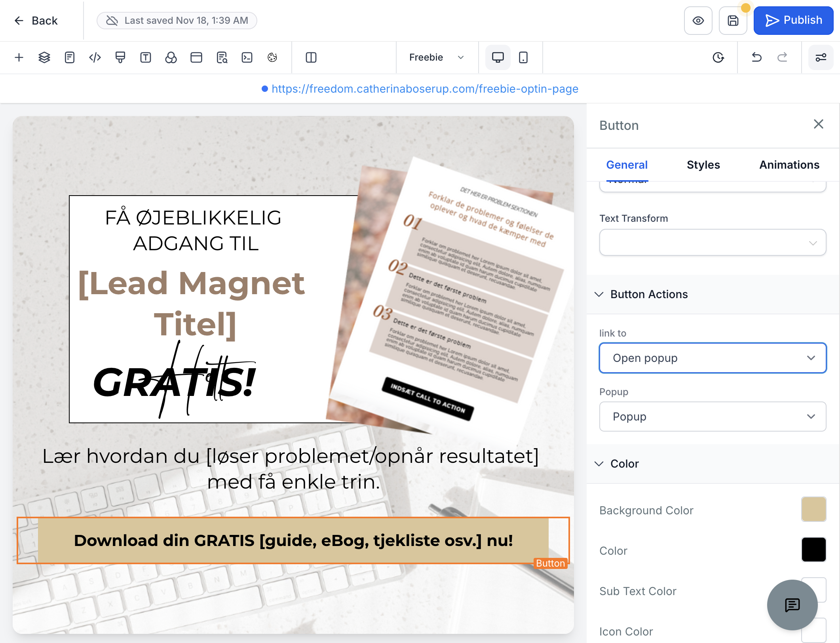Toggle the split columns layout icon

[x=311, y=58]
